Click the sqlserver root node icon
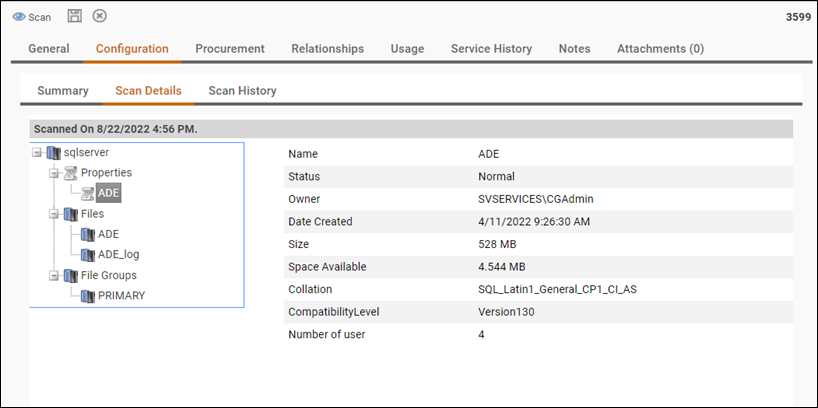This screenshot has height=408, width=818. [x=53, y=153]
